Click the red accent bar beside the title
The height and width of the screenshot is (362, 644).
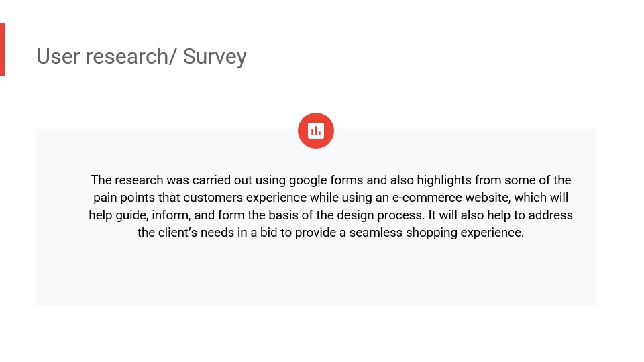pos(2,50)
